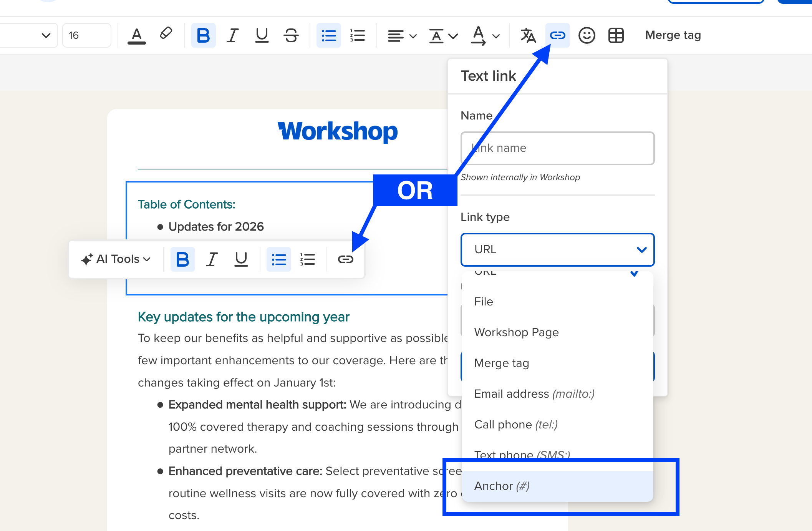Open the Link type URL dropdown
Screen dimensions: 812x531
point(557,249)
